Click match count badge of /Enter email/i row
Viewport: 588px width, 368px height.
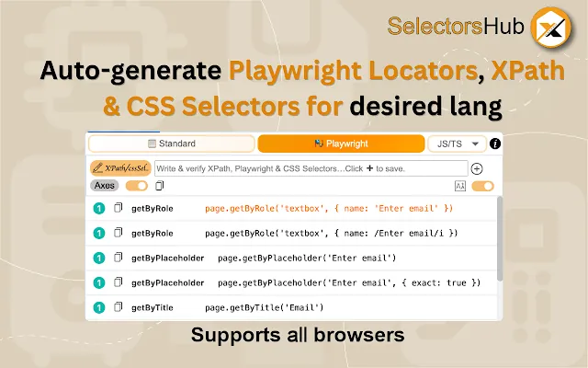[99, 233]
